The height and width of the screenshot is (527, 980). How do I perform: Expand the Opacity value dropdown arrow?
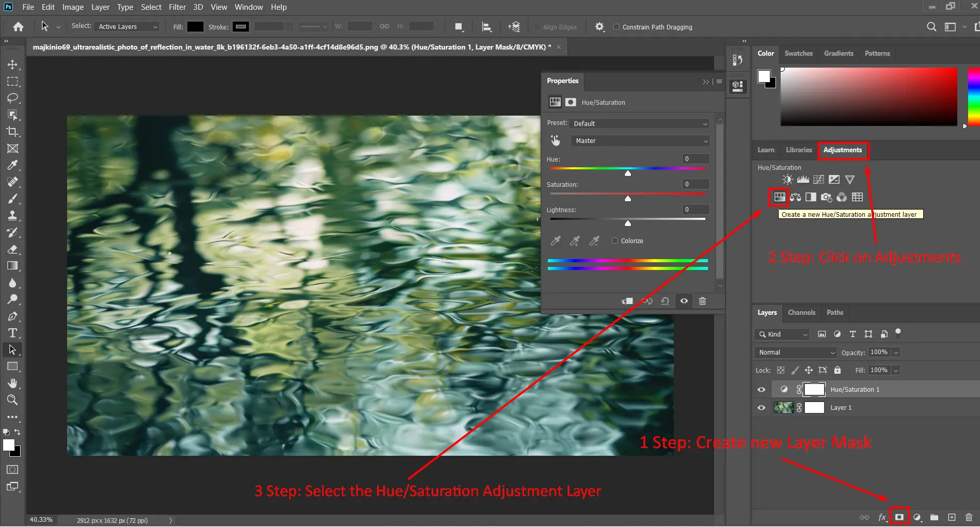pos(896,353)
